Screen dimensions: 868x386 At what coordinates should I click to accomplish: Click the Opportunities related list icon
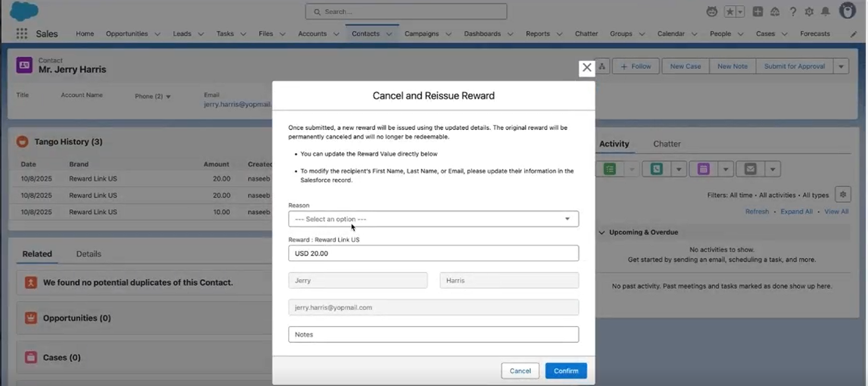pos(31,318)
